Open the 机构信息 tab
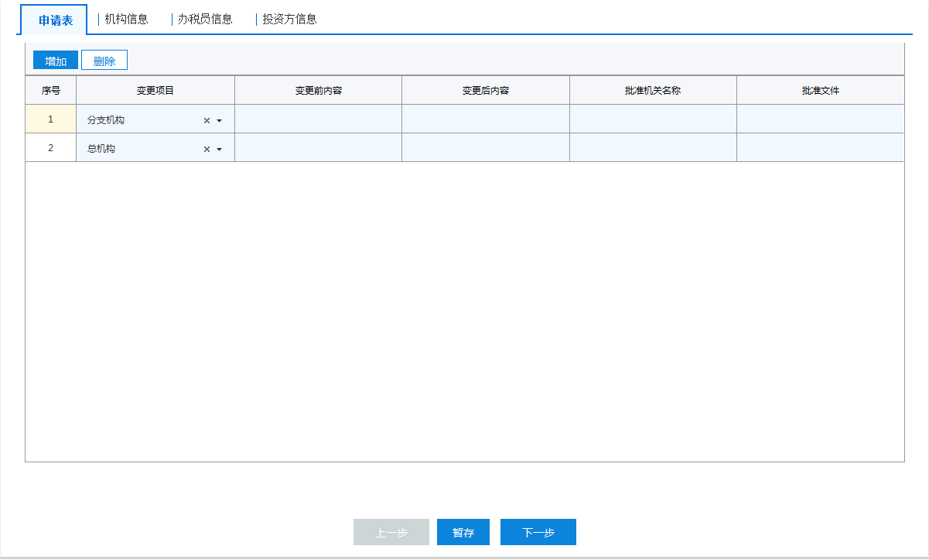Viewport: 929px width, 560px height. point(126,19)
